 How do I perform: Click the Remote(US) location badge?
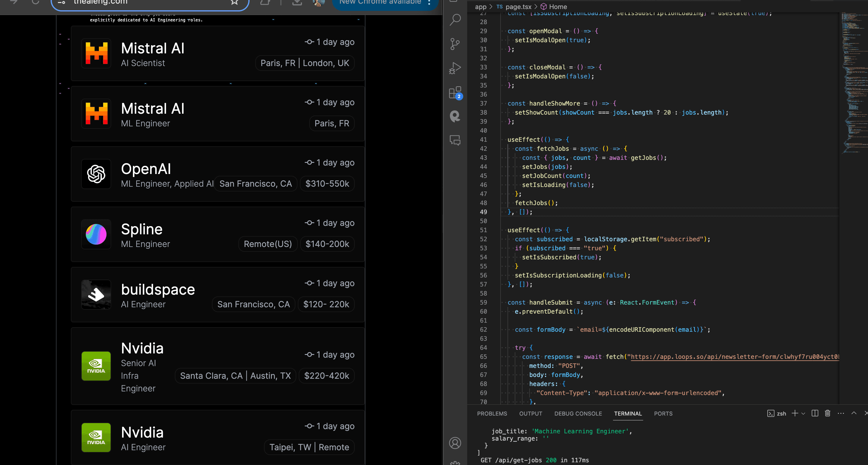pos(268,244)
